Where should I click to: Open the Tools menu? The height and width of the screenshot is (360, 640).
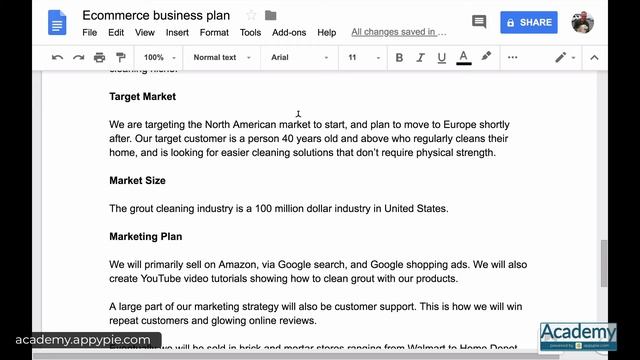(250, 33)
